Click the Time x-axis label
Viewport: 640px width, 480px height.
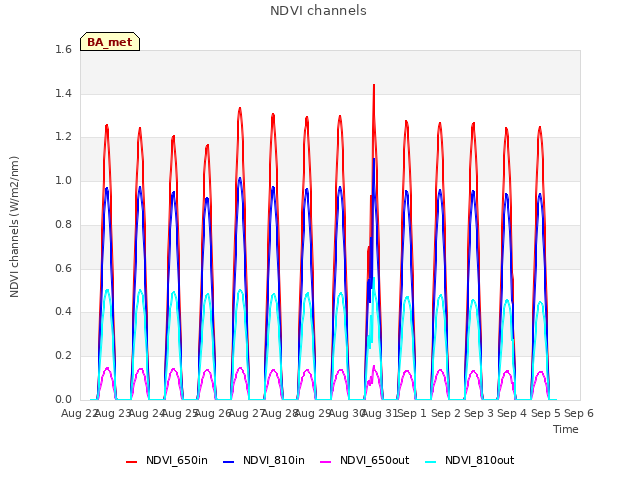tap(566, 429)
